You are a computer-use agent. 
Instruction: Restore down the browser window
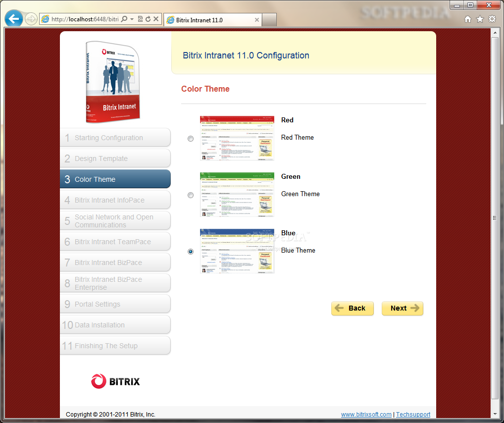click(470, 5)
